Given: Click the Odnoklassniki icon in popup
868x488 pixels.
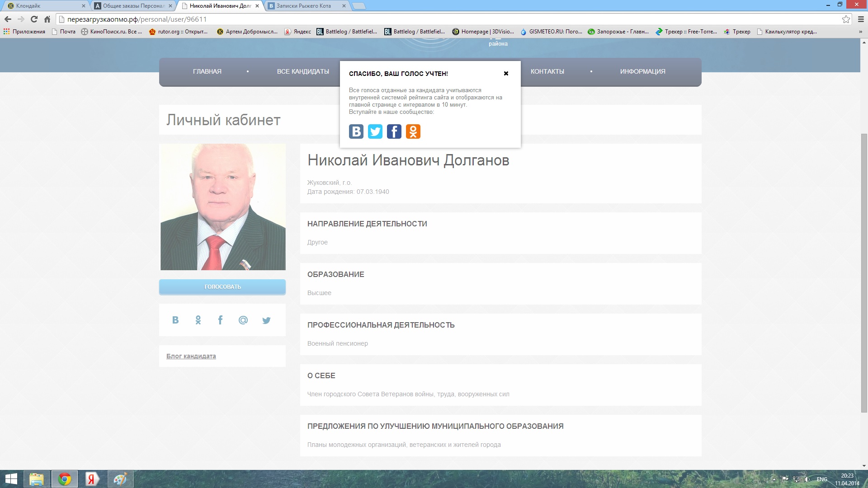Looking at the screenshot, I should tap(413, 131).
